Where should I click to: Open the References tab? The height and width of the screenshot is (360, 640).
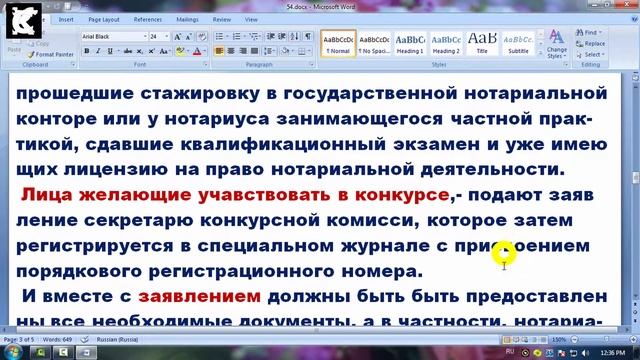[148, 20]
